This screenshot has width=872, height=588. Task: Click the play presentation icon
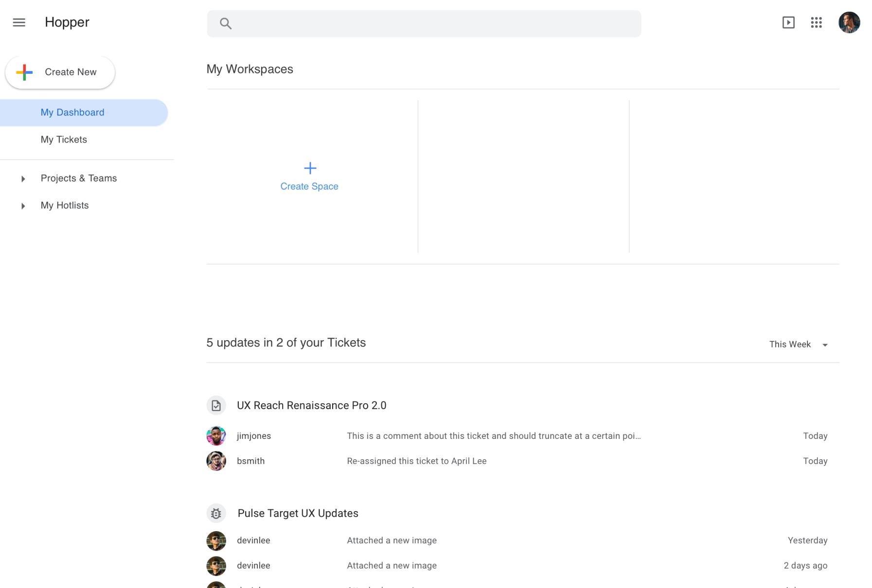(x=788, y=22)
